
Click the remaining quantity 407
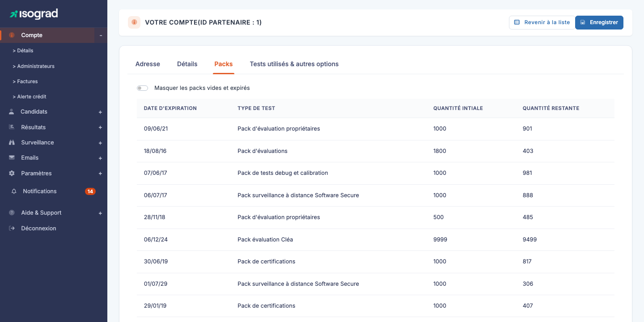click(528, 306)
